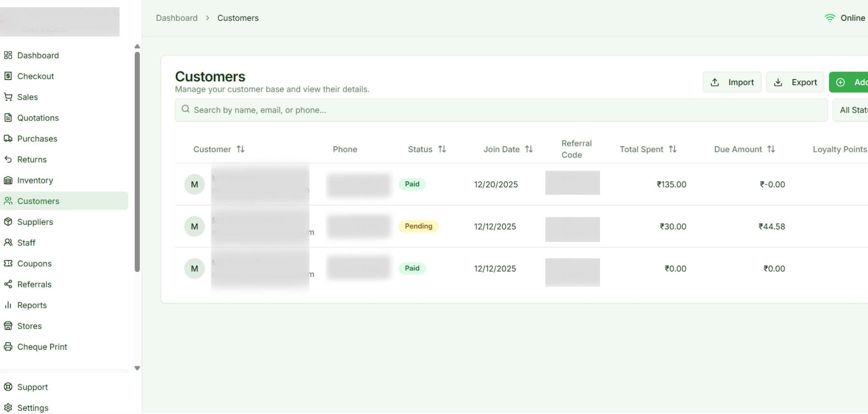Click the Cheque Print printer icon
The image size is (868, 414).
tap(8, 347)
